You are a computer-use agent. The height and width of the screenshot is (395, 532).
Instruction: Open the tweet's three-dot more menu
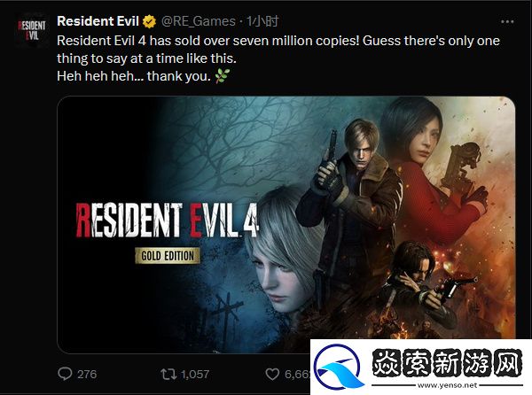pyautogui.click(x=507, y=21)
